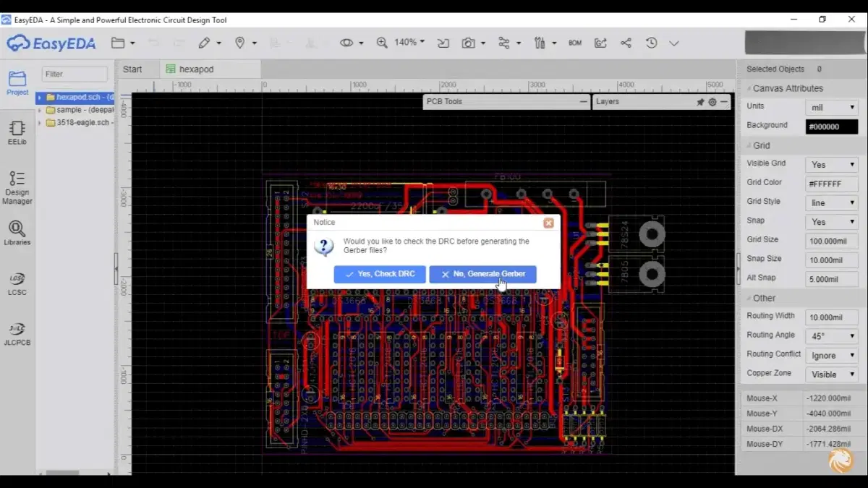Open the EELib component library
Screen dimensions: 868x488
coord(17,132)
